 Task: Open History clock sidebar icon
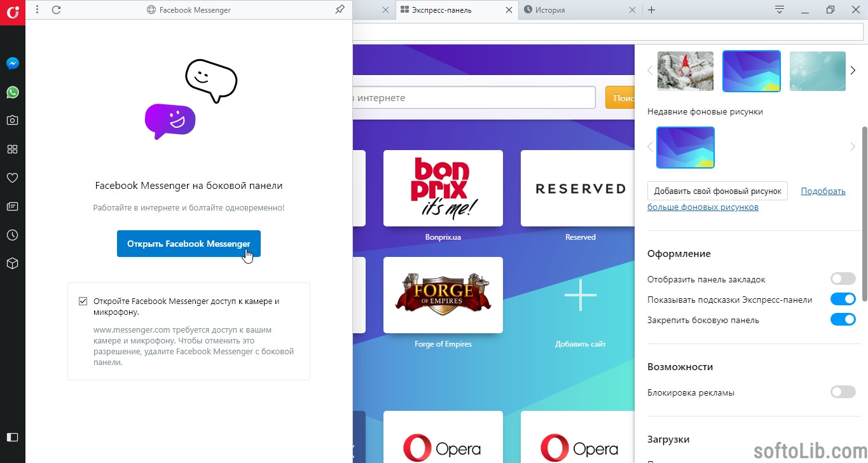pyautogui.click(x=12, y=235)
